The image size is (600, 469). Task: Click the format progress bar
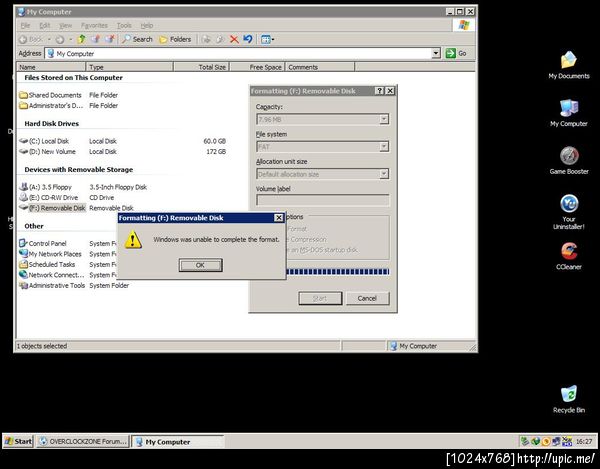[x=338, y=272]
